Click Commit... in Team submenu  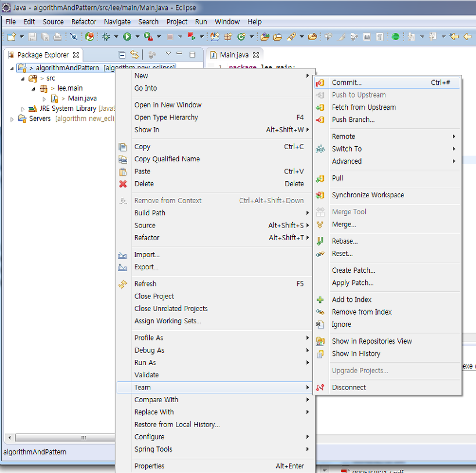pos(387,82)
